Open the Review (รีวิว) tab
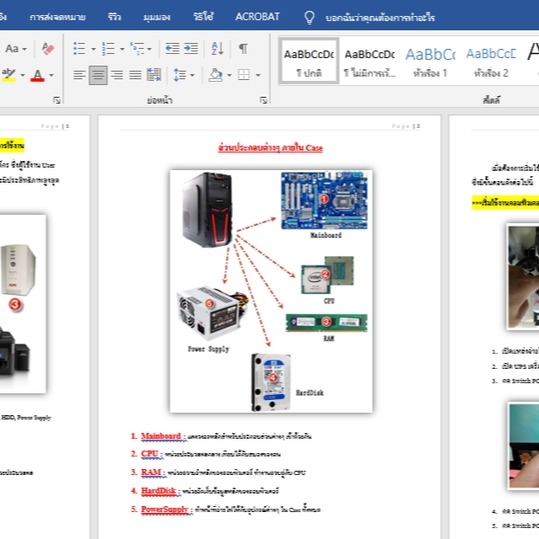 point(114,17)
